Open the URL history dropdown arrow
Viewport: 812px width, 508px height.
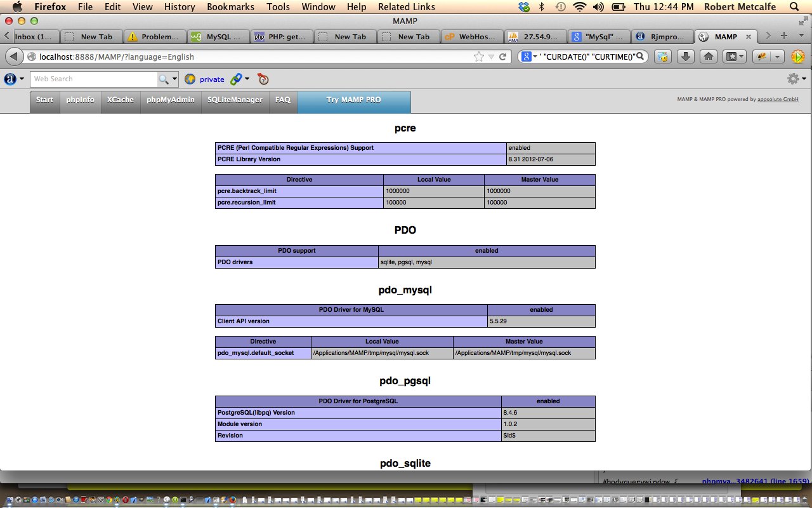(x=491, y=57)
